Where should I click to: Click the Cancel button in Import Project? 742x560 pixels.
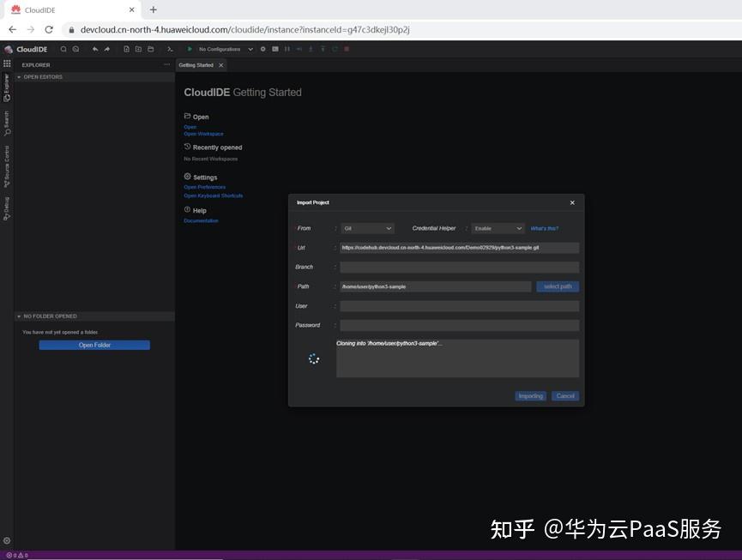pos(565,396)
